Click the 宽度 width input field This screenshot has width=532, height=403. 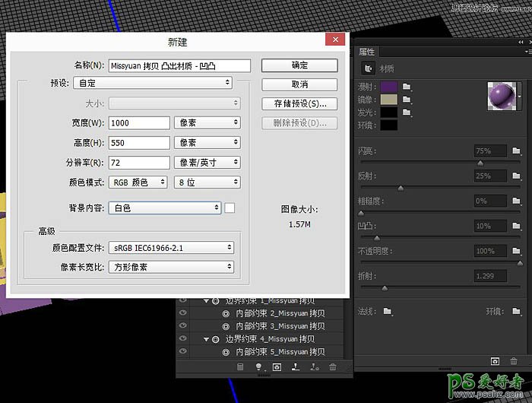coord(139,122)
